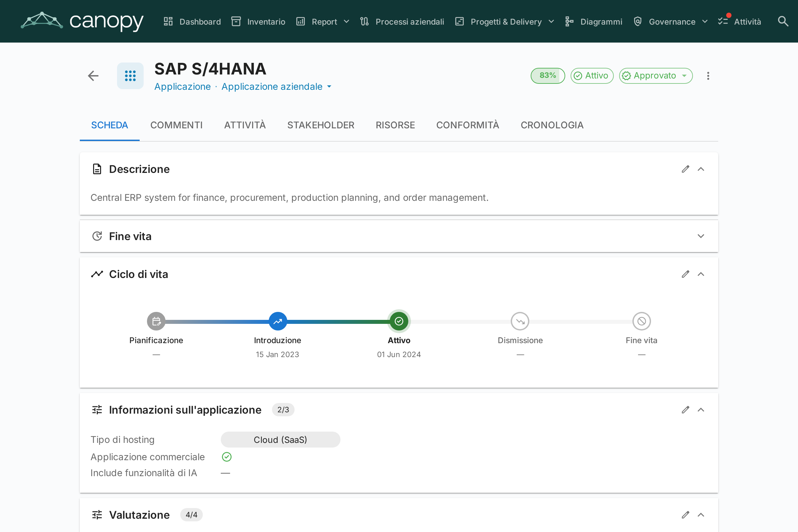This screenshot has width=798, height=532.
Task: Click the SAP S/4HANA title
Action: tap(210, 69)
